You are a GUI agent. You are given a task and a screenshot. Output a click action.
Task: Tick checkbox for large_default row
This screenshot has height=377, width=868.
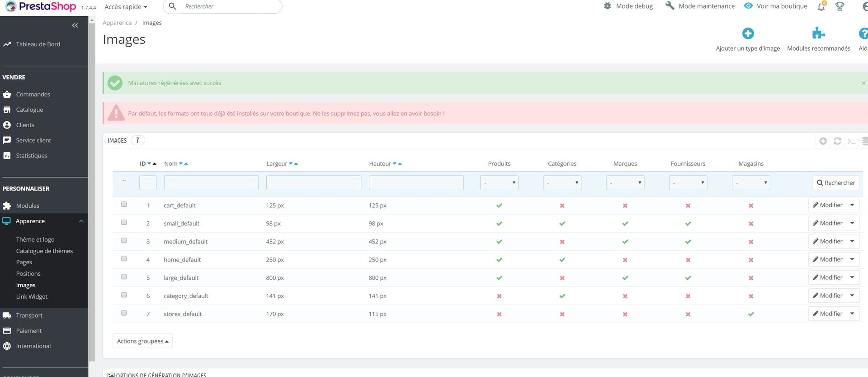click(x=124, y=277)
